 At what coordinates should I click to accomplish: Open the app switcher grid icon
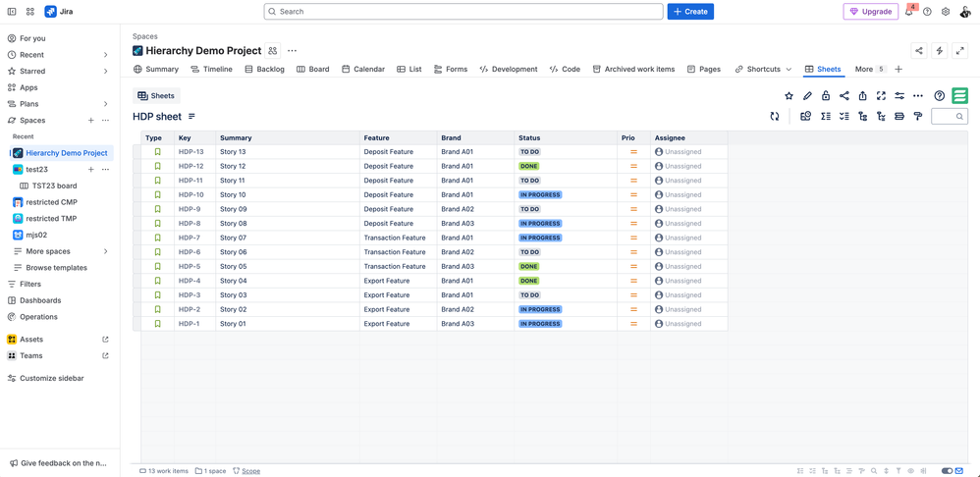pos(30,11)
